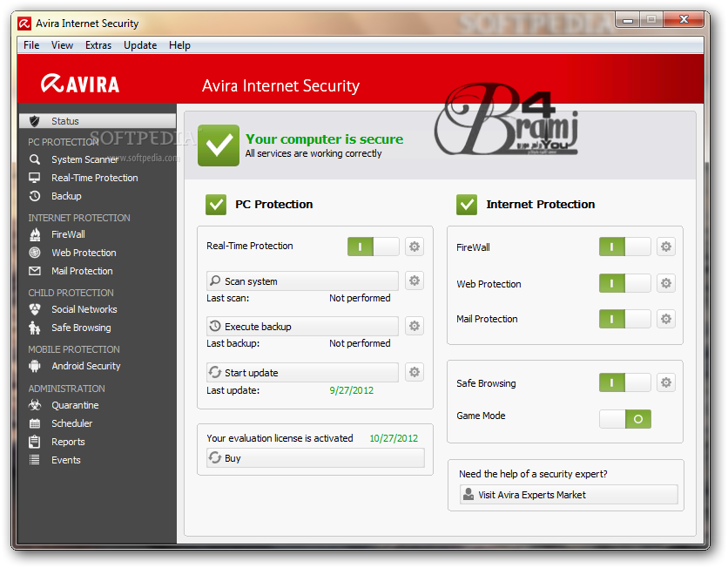
Task: Open the Scheduler panel
Action: click(x=70, y=423)
